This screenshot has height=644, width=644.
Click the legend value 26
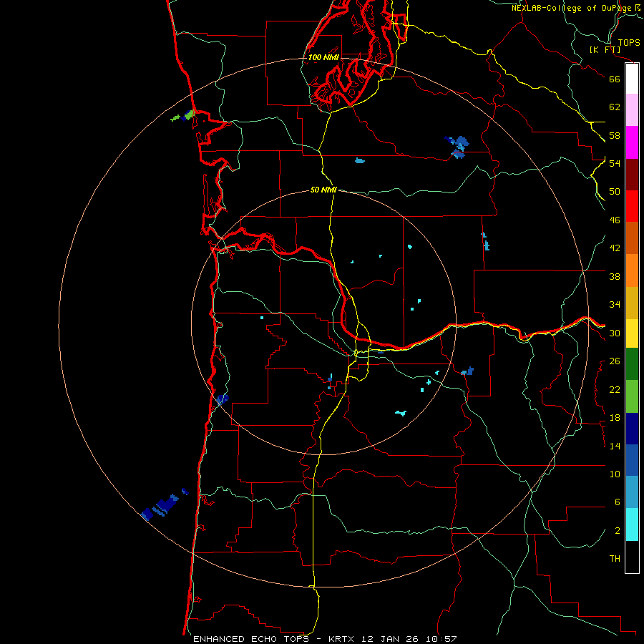coord(615,361)
